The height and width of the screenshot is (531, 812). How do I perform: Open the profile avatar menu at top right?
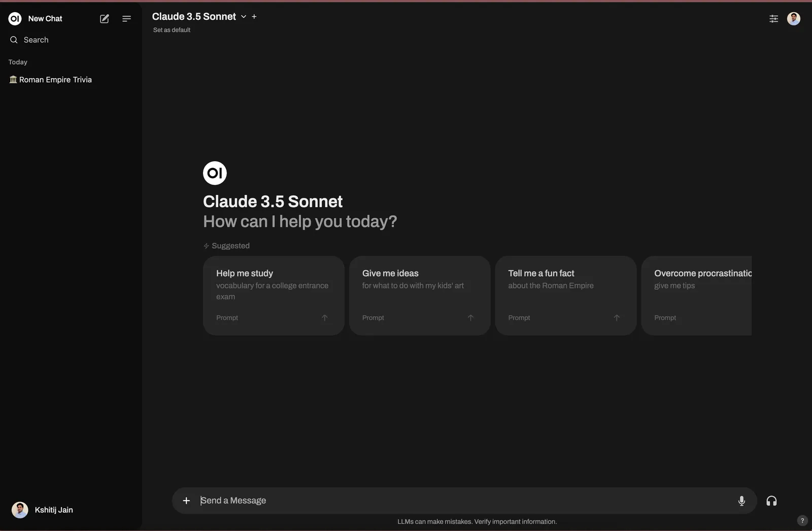pos(793,19)
